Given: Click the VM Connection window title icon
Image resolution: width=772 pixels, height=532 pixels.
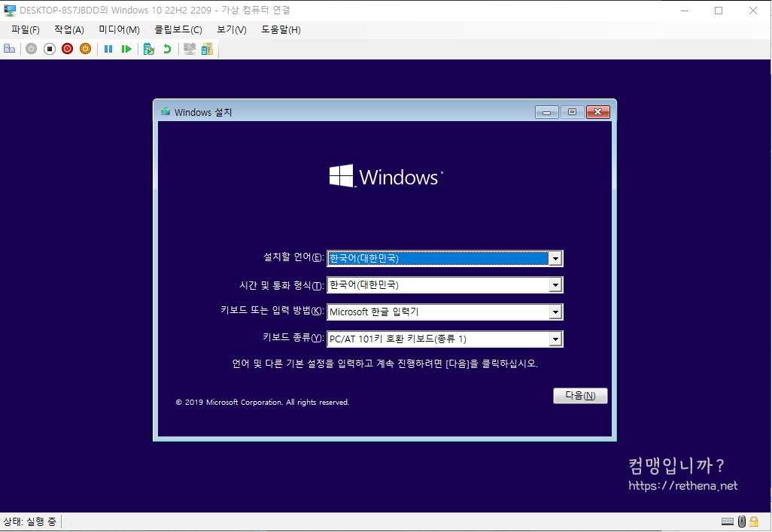Looking at the screenshot, I should pyautogui.click(x=9, y=11).
